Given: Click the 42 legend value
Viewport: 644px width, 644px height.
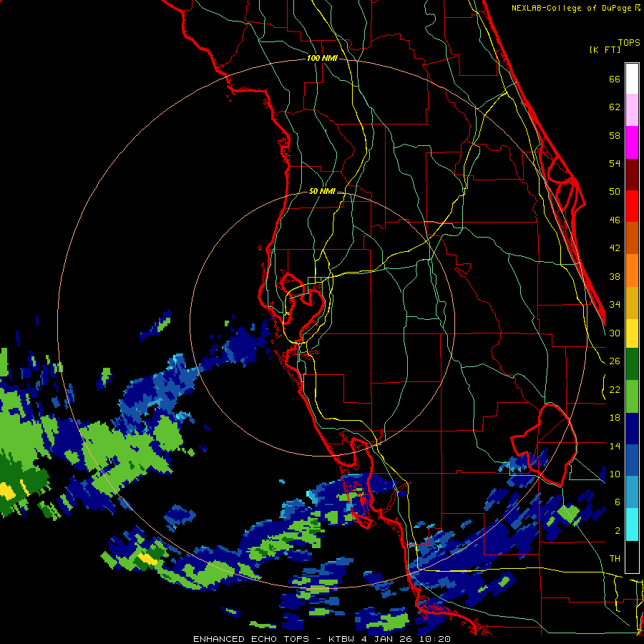Looking at the screenshot, I should 615,248.
